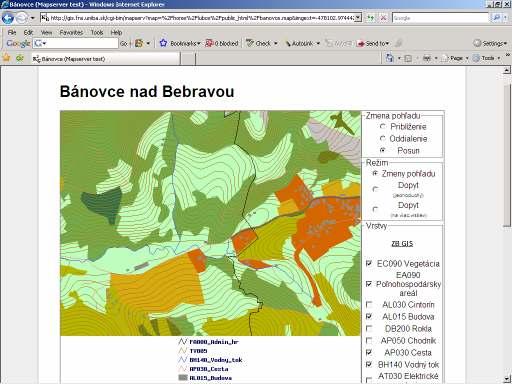Select the Bánovce (Mapserver test) tab

[x=105, y=59]
